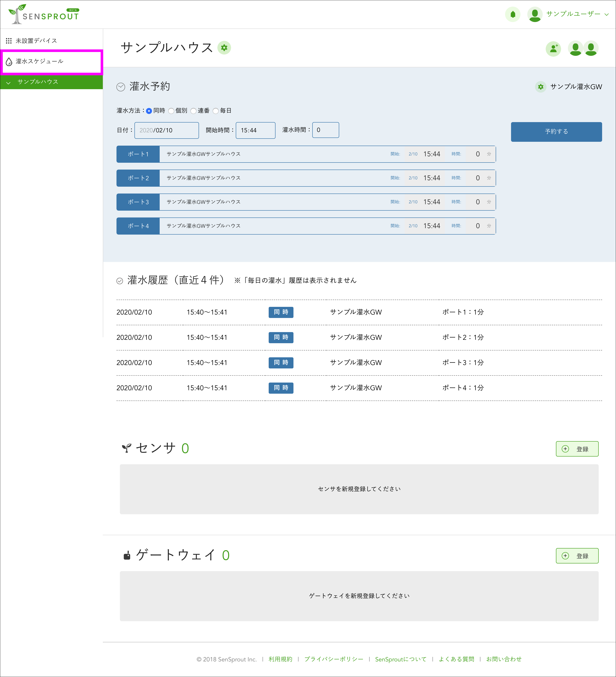Click ポート2 label

138,178
